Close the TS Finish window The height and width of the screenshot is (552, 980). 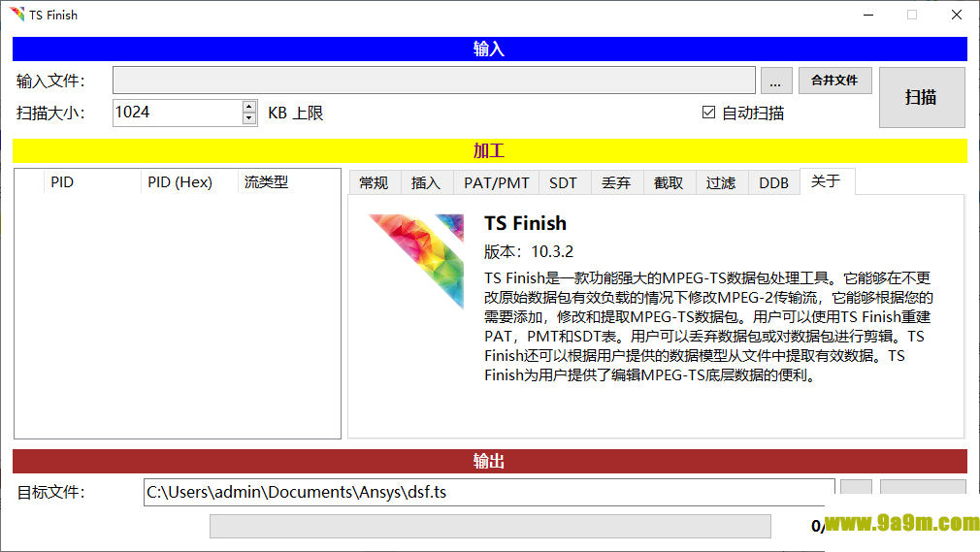tap(957, 15)
